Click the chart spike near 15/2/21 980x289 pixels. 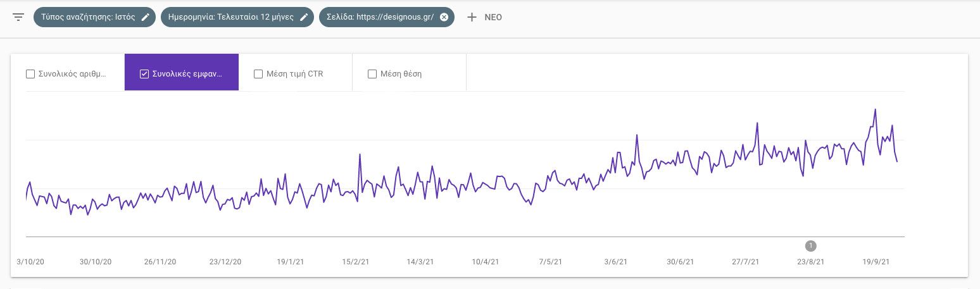point(360,154)
